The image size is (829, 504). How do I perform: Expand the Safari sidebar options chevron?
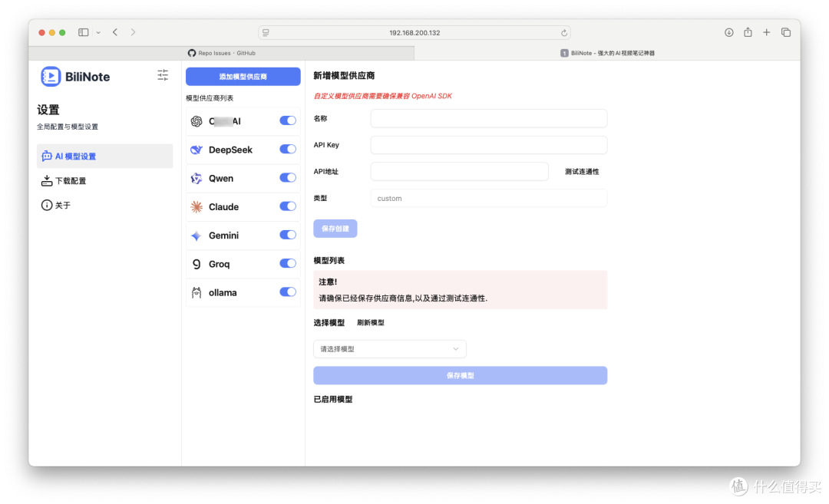(98, 32)
